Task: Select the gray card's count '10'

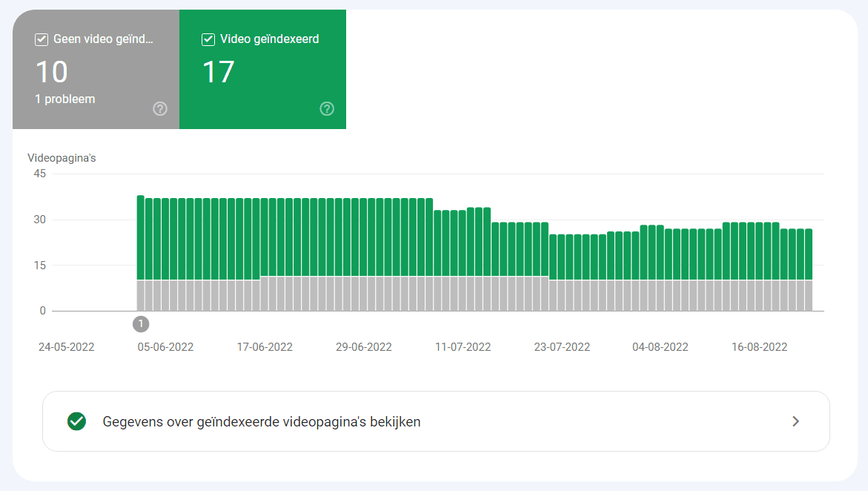Action: 52,72
